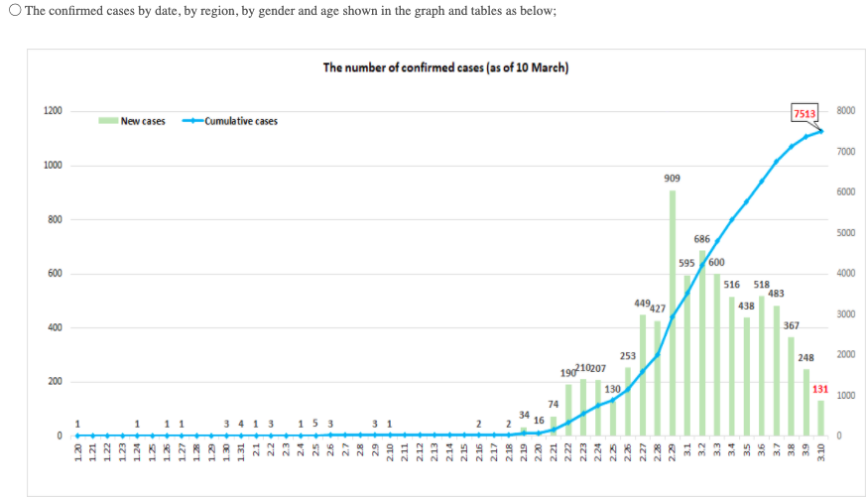Click the 253 data label
This screenshot has width=868, height=498.
pos(627,355)
